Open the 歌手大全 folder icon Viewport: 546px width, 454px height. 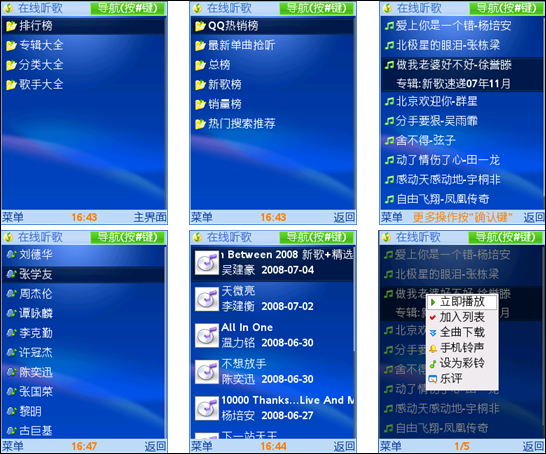click(11, 84)
